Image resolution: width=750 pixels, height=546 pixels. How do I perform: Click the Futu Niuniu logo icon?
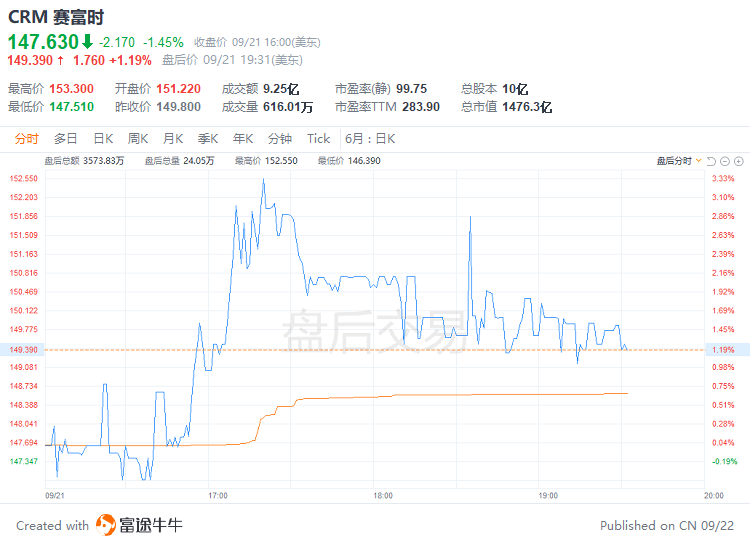click(106, 525)
